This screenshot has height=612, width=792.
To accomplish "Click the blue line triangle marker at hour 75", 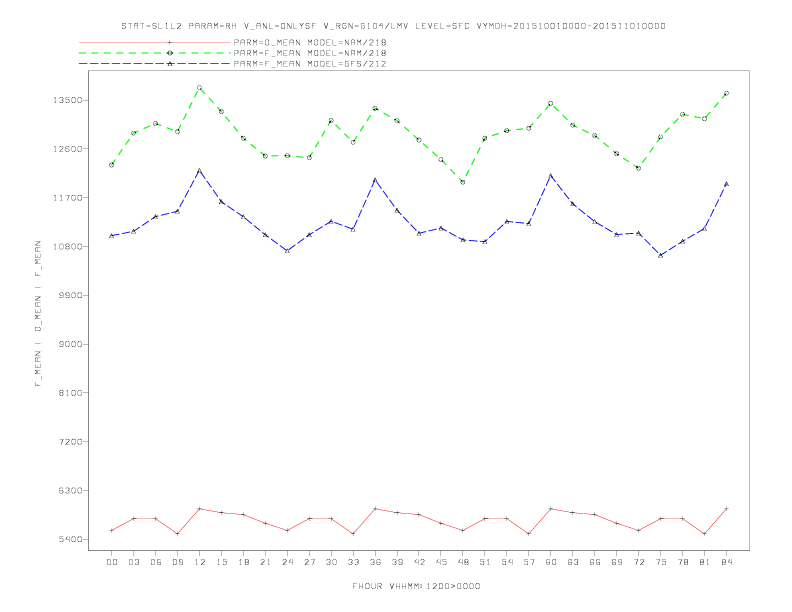I will (661, 256).
